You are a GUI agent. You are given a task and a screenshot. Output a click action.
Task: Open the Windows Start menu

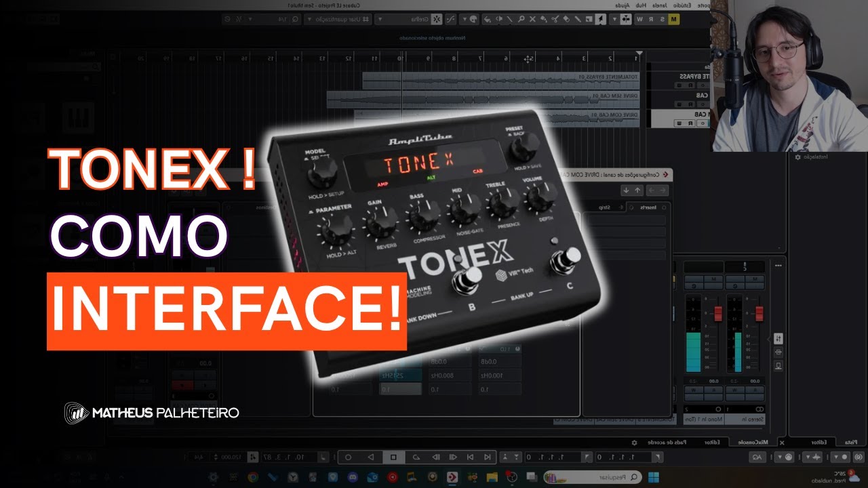pyautogui.click(x=653, y=477)
